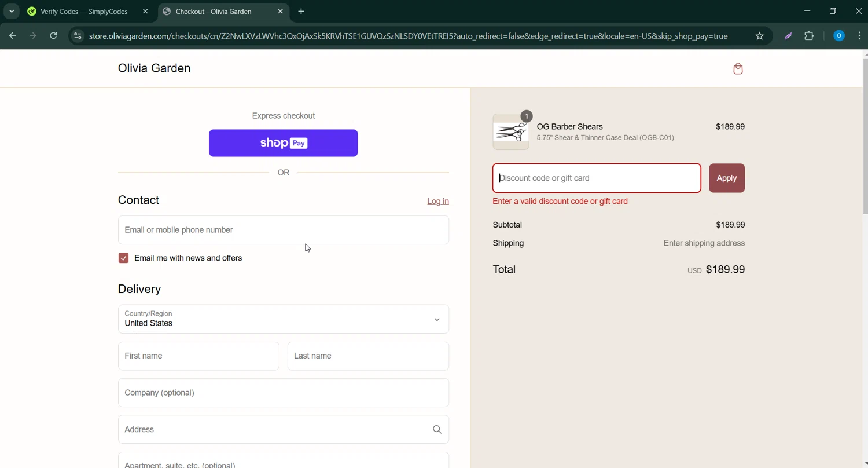This screenshot has width=868, height=468.
Task: Click the Log in link
Action: tap(438, 201)
